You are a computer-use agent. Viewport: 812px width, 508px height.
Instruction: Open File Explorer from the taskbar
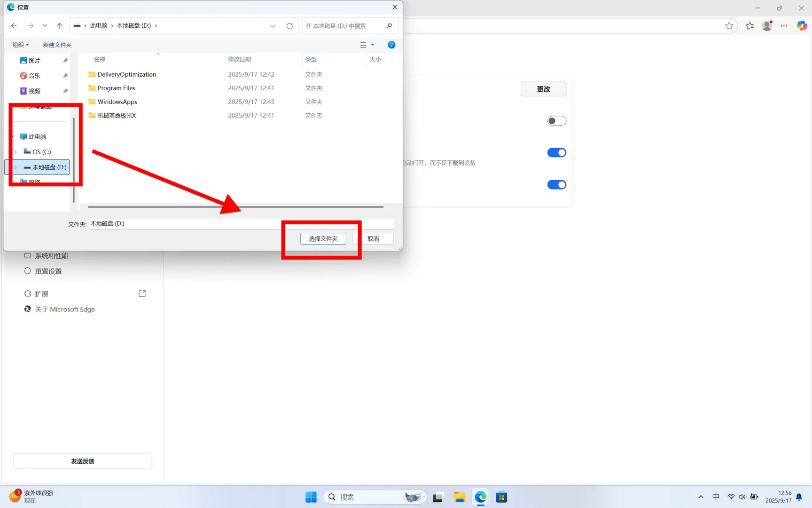coord(460,497)
